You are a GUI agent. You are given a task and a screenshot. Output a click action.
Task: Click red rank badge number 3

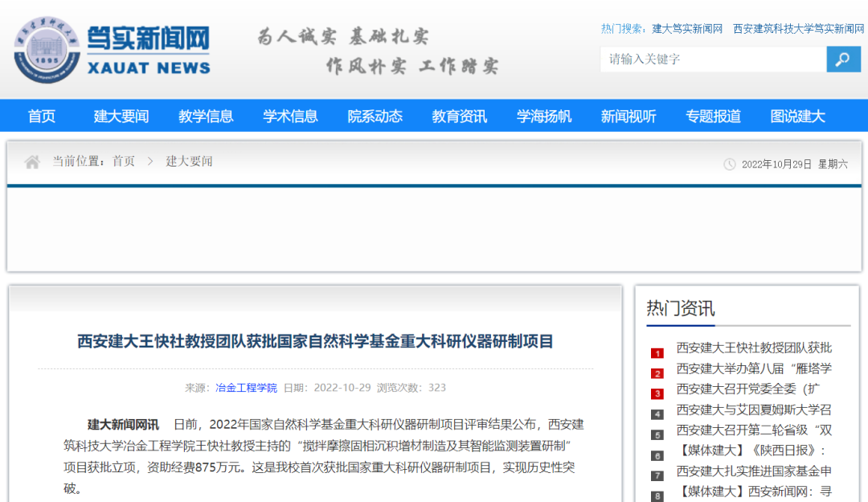point(657,394)
